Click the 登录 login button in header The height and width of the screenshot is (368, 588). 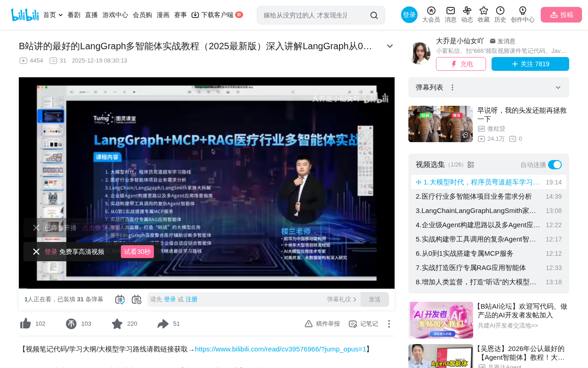(x=409, y=15)
